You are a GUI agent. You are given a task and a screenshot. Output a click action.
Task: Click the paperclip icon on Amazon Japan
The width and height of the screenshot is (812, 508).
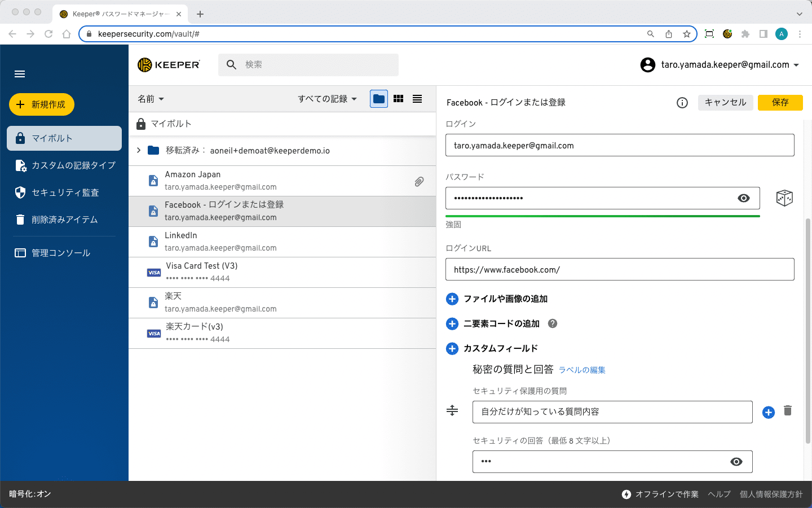click(x=419, y=181)
